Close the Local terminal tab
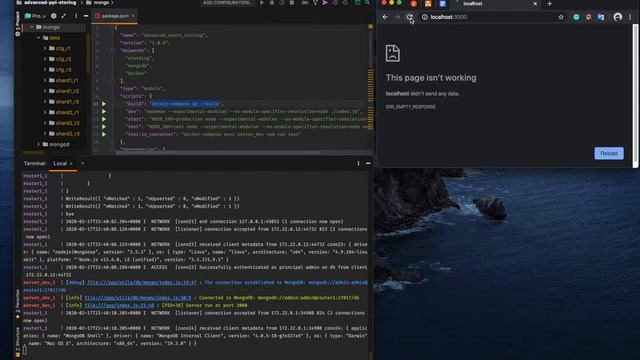This screenshot has height=360, width=640. pyautogui.click(x=71, y=163)
